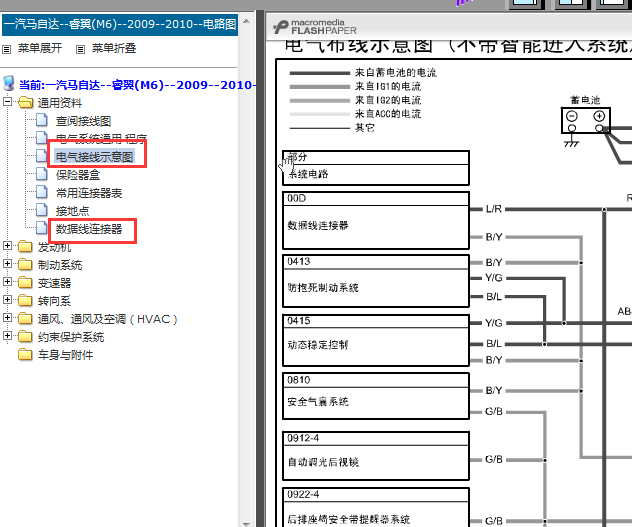Image resolution: width=632 pixels, height=527 pixels.
Task: Select the 通用资料 folder label
Action: pos(60,103)
